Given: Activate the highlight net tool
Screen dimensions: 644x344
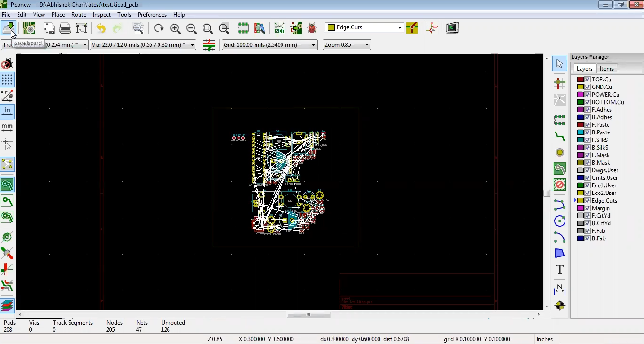Looking at the screenshot, I should coord(560,84).
